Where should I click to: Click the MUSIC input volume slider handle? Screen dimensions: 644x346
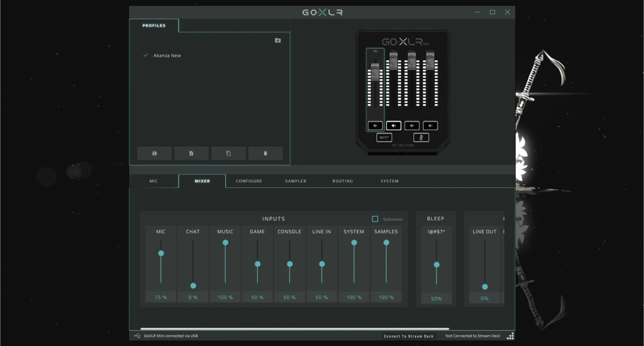pos(225,243)
